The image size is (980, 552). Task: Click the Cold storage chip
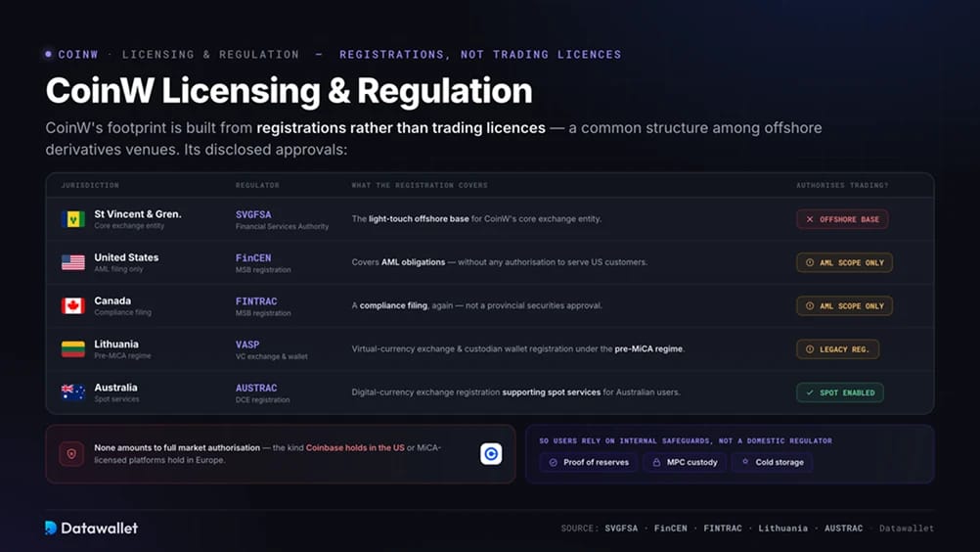pyautogui.click(x=773, y=462)
